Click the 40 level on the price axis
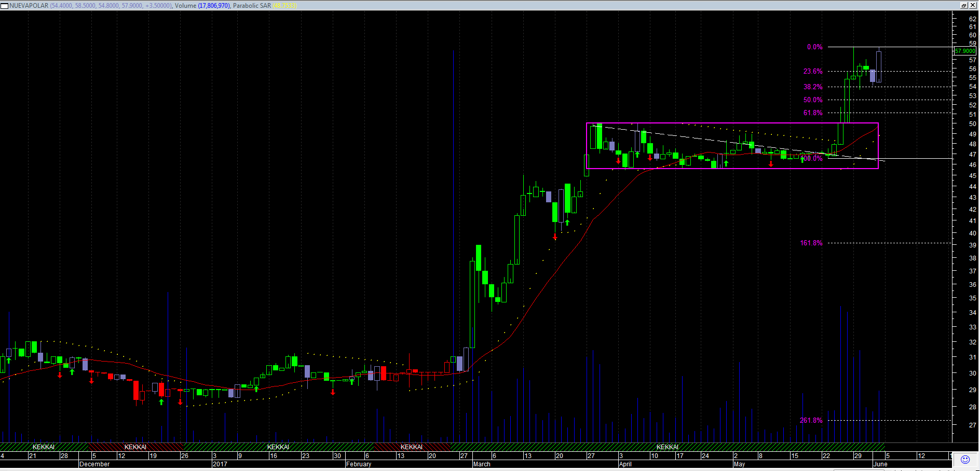 pyautogui.click(x=973, y=233)
